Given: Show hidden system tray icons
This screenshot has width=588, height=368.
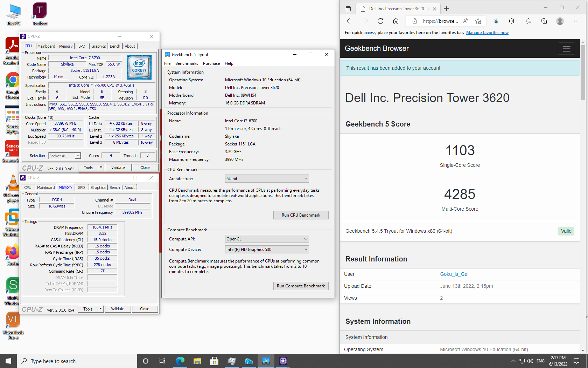Looking at the screenshot, I should pyautogui.click(x=513, y=361).
